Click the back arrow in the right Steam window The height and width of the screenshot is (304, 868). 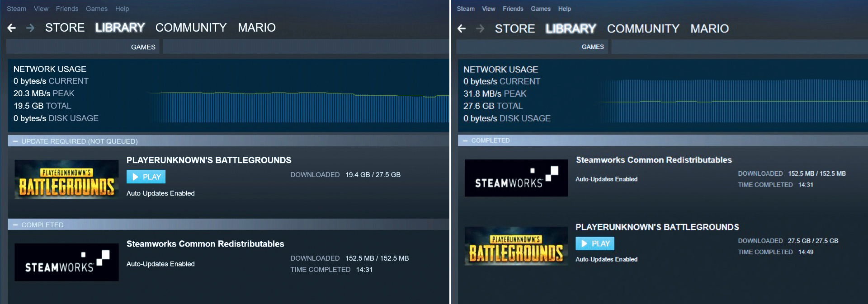point(462,29)
